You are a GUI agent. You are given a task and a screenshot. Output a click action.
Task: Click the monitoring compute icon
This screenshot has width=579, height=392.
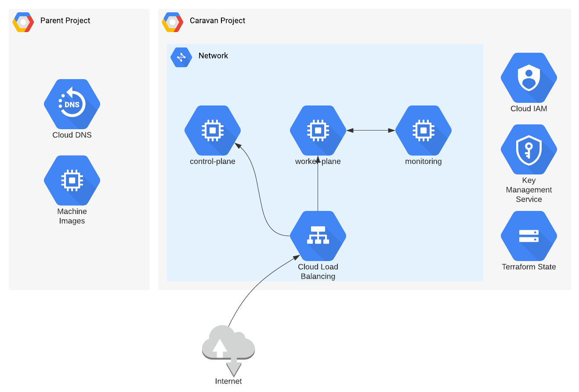click(423, 131)
